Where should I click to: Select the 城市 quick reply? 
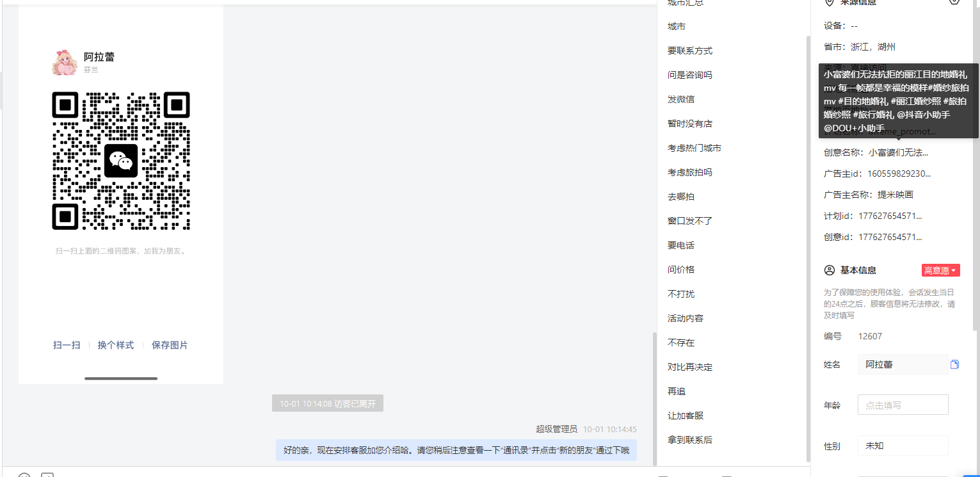pos(677,26)
